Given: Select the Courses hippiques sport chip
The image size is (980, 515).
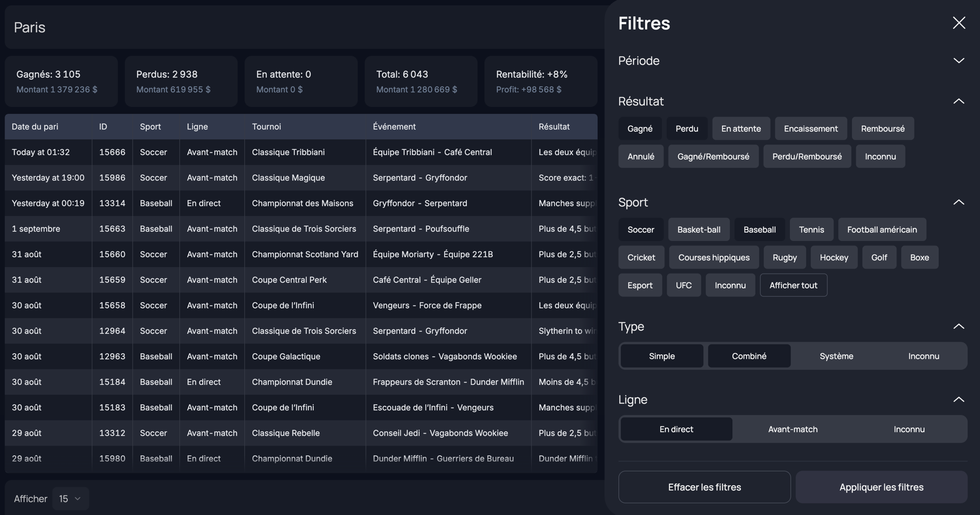Looking at the screenshot, I should (713, 258).
